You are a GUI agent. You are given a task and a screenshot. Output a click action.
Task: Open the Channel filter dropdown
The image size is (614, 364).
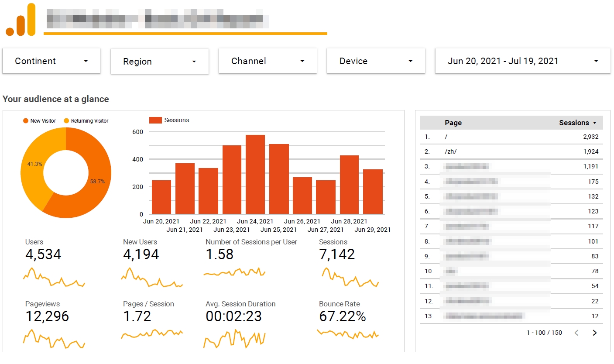click(x=268, y=61)
